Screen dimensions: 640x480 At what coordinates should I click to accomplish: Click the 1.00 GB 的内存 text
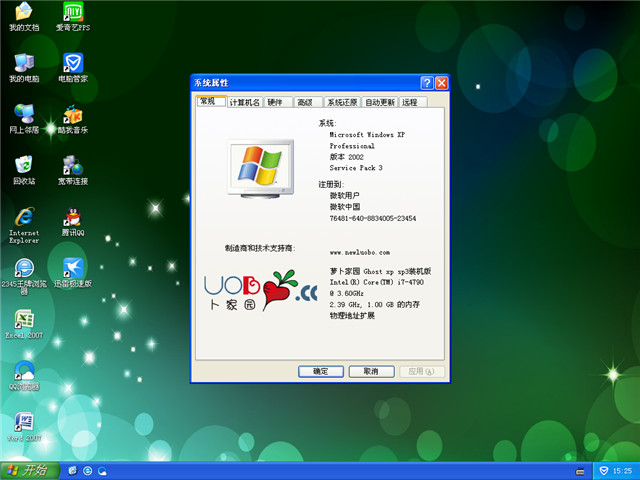coord(393,304)
